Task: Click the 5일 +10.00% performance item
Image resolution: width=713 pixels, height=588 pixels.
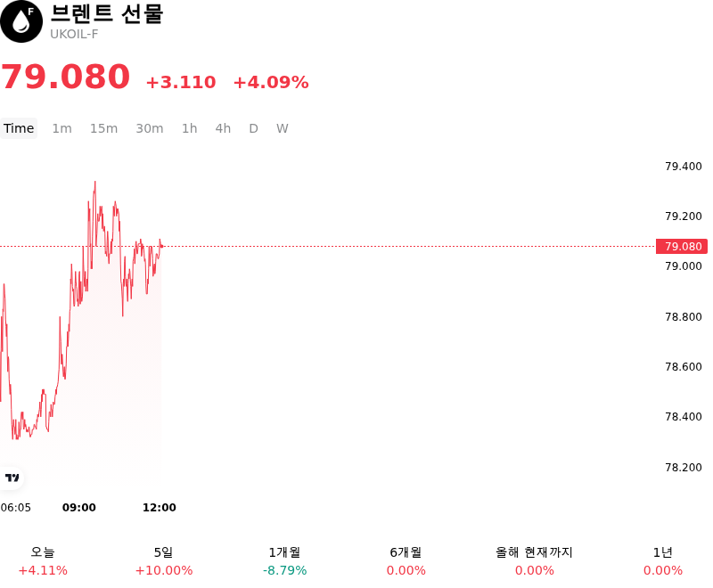Action: pos(164,561)
